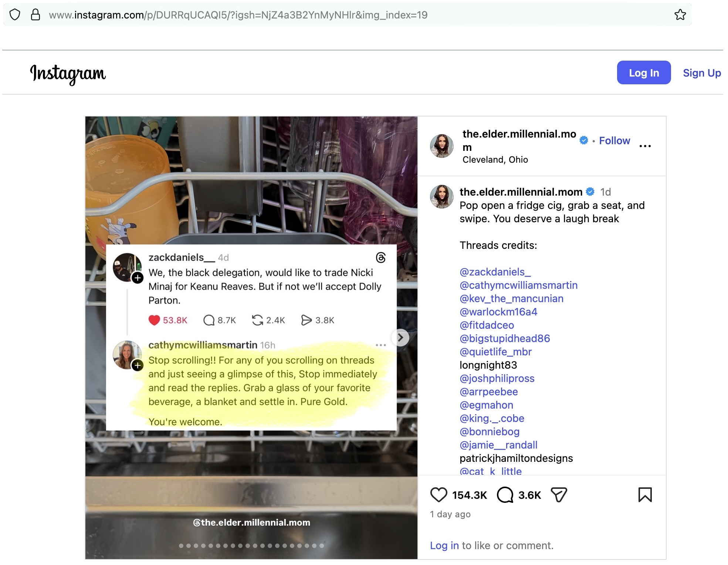Click the Sign Up link
Viewport: 728px width, 565px height.
701,73
